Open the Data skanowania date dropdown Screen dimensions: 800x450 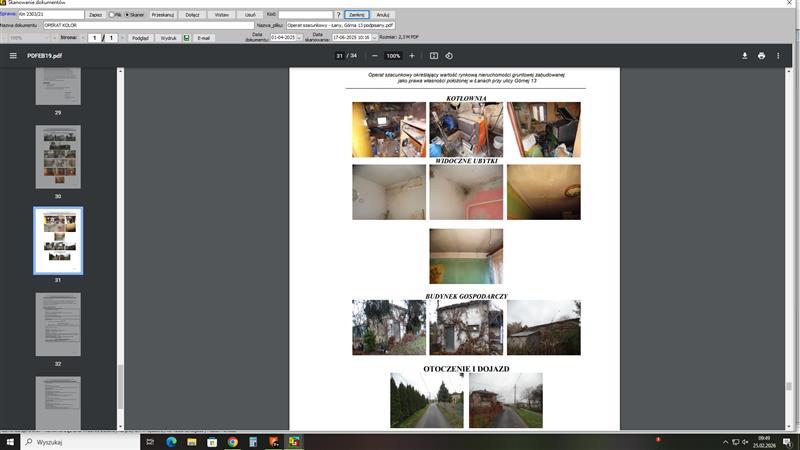(x=370, y=38)
